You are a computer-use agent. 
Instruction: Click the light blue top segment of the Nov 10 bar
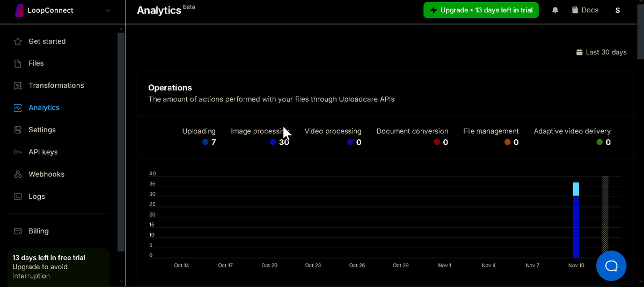pyautogui.click(x=576, y=189)
